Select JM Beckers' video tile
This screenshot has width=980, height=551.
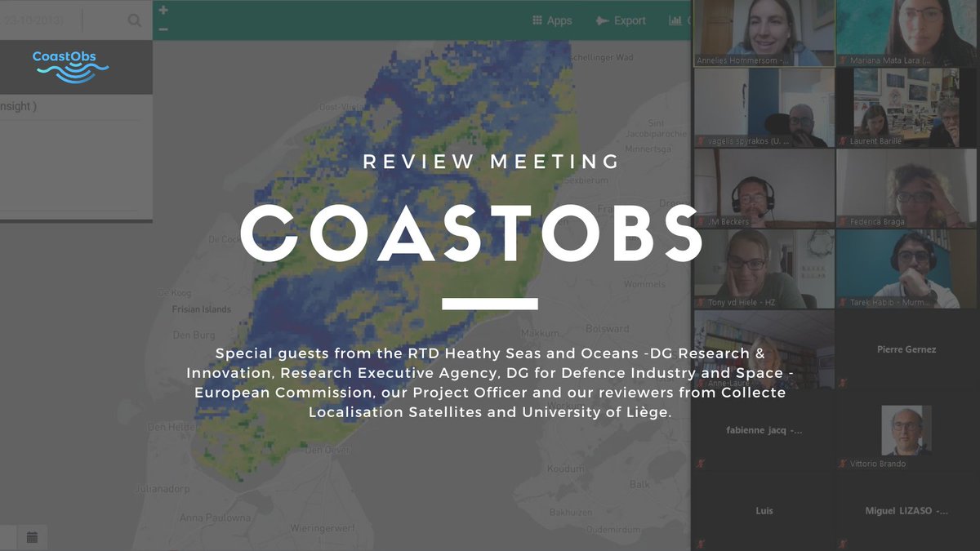pos(764,188)
